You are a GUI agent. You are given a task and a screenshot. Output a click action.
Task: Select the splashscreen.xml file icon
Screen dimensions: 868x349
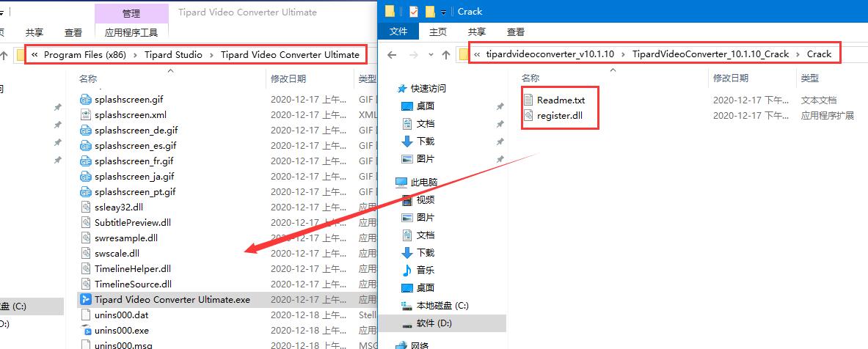[85, 115]
